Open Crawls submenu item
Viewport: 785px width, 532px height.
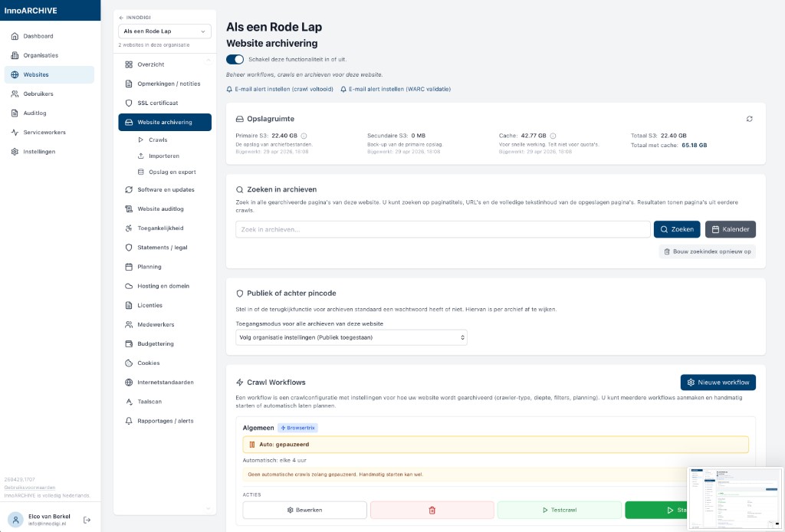click(158, 140)
